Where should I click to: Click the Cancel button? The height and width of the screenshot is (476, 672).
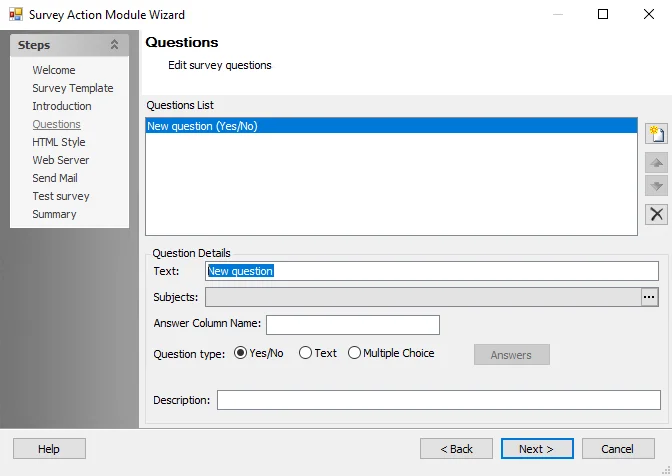618,449
